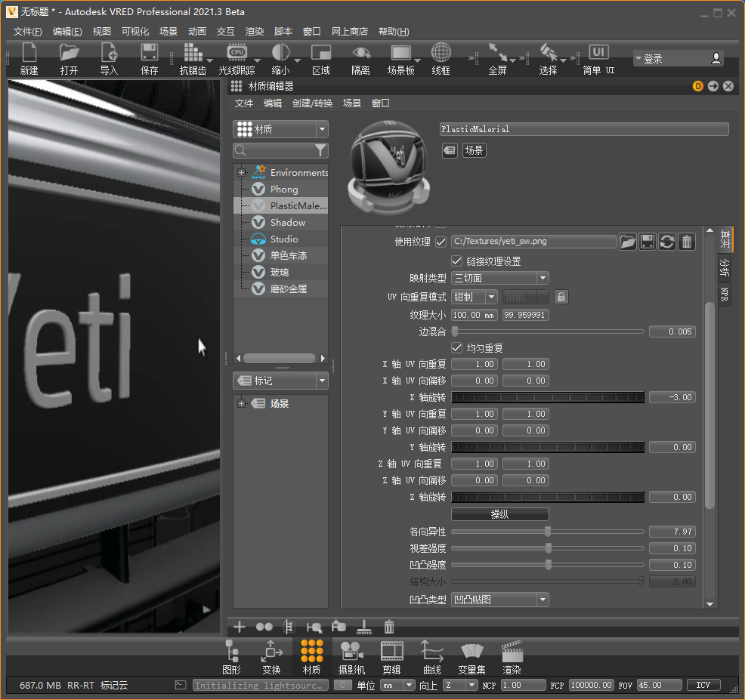Open the 文件(F) main menu

27,32
